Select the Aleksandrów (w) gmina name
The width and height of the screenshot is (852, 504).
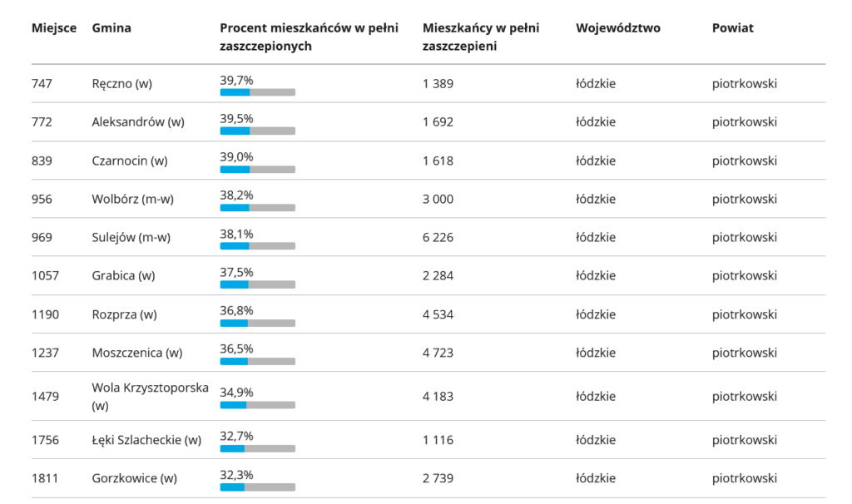click(x=138, y=122)
